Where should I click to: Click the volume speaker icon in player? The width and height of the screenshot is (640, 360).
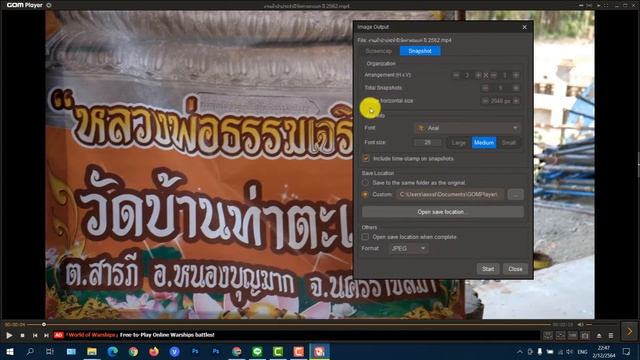[580, 324]
